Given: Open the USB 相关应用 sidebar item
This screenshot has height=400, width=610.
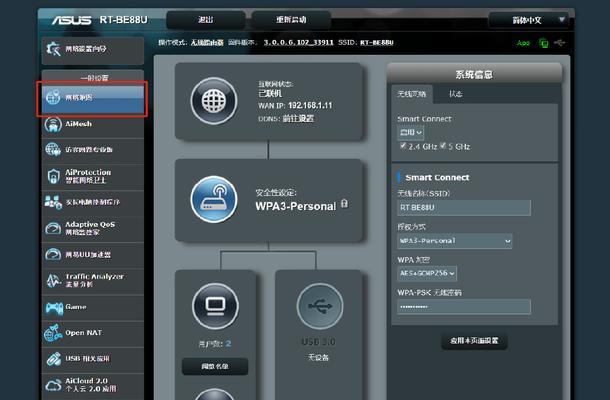Looking at the screenshot, I should click(93, 359).
